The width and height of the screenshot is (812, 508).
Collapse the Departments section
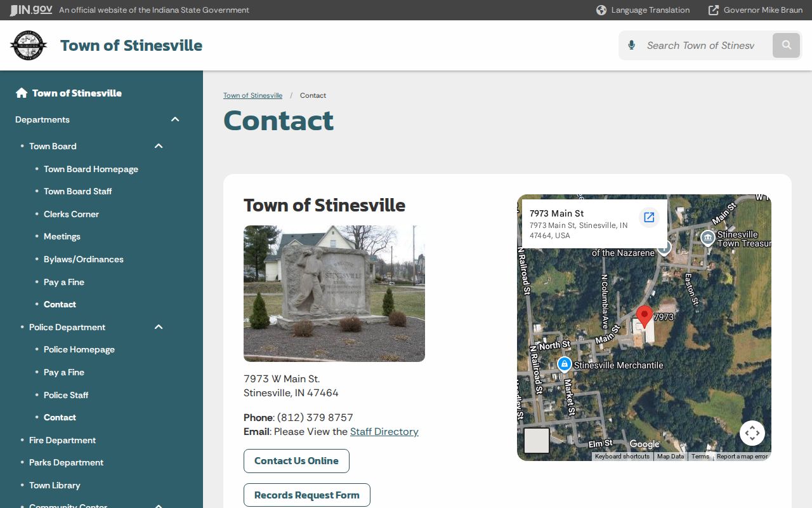click(x=175, y=119)
